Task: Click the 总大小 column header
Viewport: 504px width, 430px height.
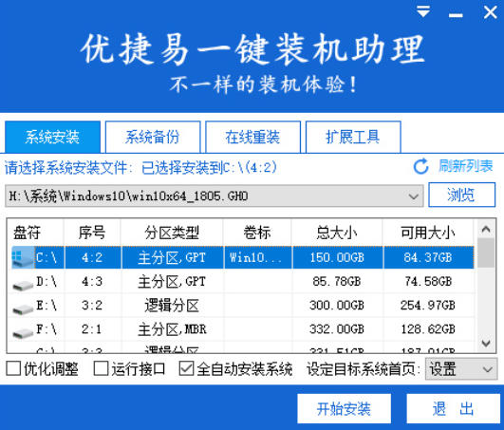Action: click(337, 233)
